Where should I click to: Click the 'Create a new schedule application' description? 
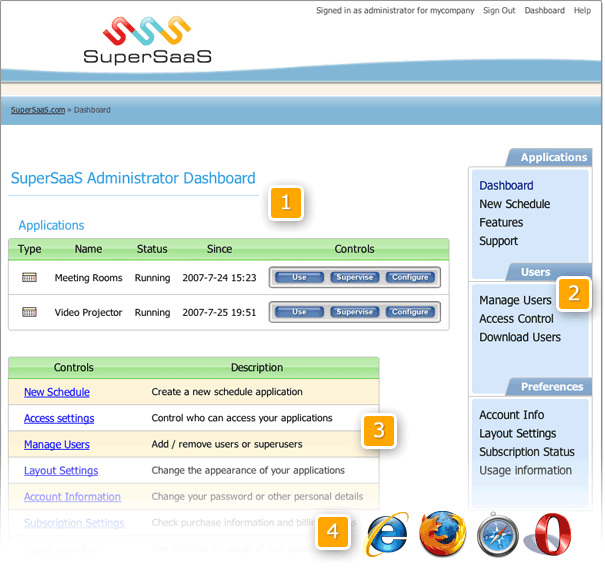click(227, 392)
